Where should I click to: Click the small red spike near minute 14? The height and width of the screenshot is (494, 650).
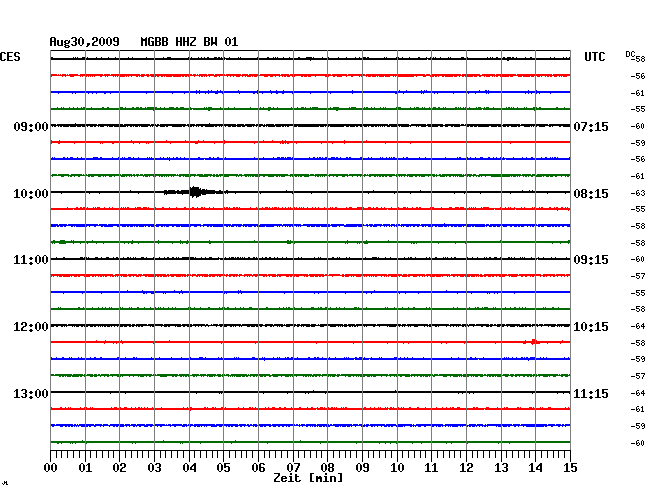[533, 342]
